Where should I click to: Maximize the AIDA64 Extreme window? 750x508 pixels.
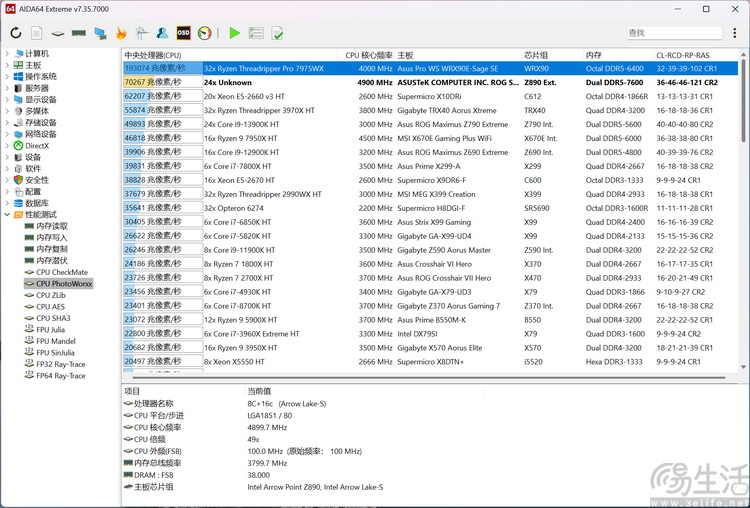[706, 9]
